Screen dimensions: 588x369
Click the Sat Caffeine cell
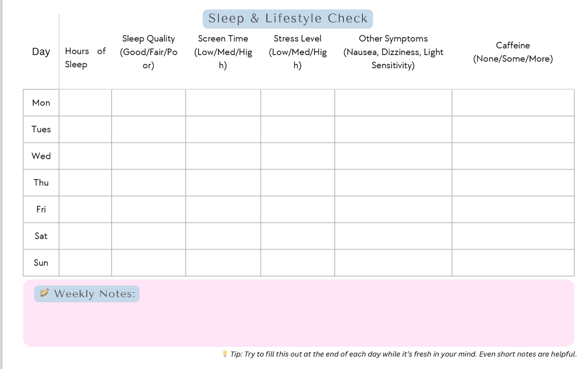[513, 236]
